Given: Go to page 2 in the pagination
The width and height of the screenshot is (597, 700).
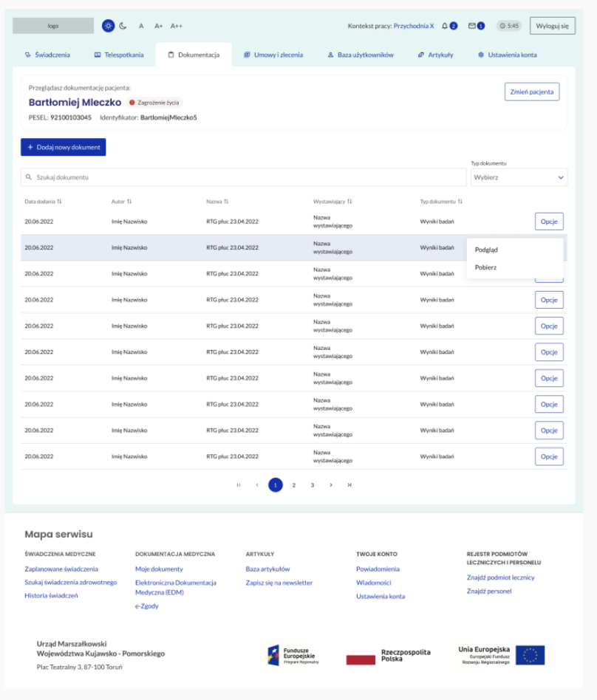Looking at the screenshot, I should pyautogui.click(x=293, y=485).
